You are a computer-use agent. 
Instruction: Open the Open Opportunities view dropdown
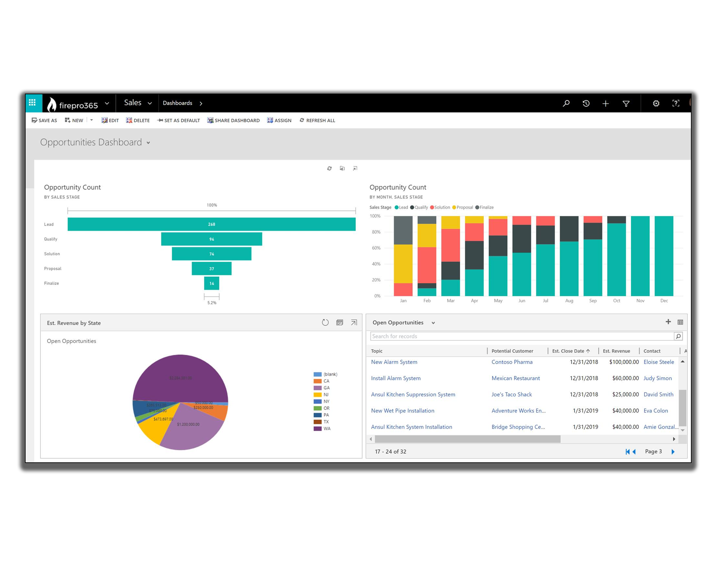(x=433, y=323)
